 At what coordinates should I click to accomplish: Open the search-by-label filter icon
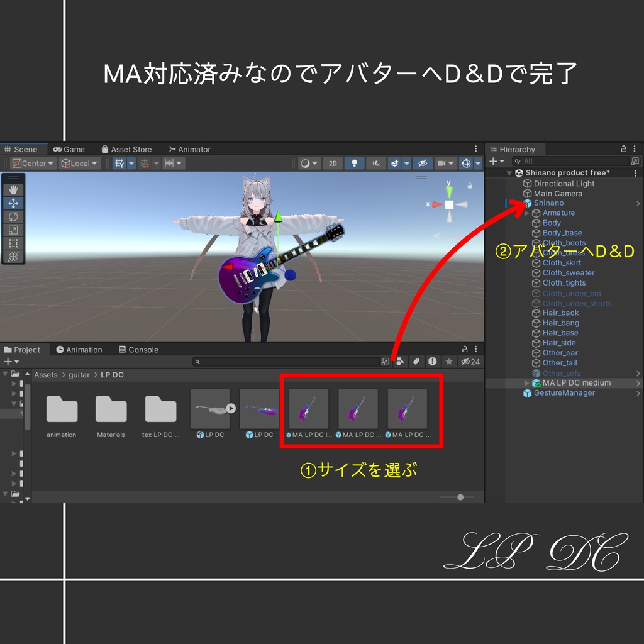pyautogui.click(x=416, y=361)
